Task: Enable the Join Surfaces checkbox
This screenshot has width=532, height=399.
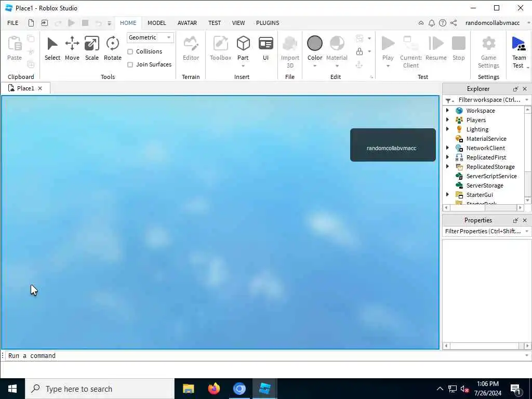Action: (x=130, y=64)
